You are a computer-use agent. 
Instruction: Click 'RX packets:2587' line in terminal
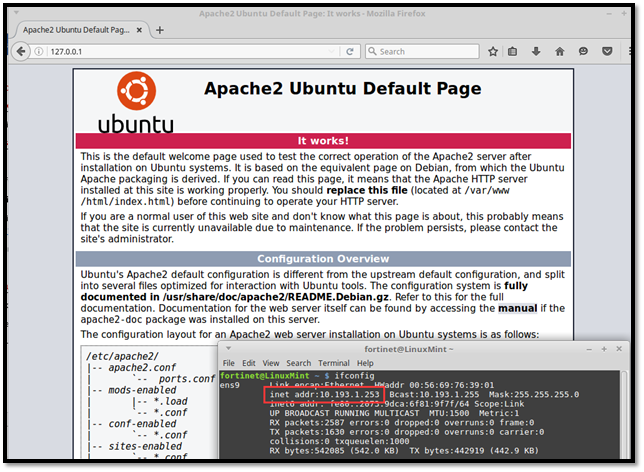[402, 423]
